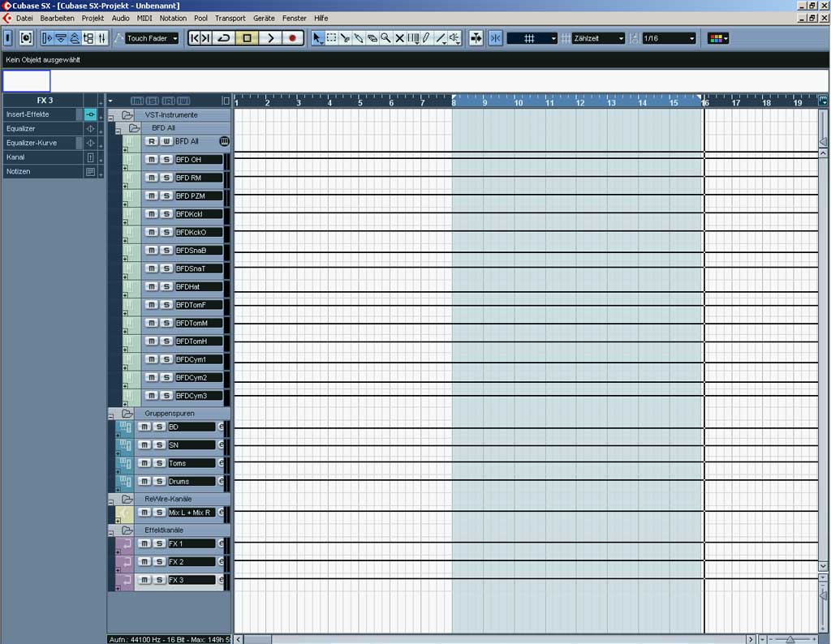This screenshot has width=831, height=644.
Task: Edit channel settings for SN group
Action: pos(221,444)
